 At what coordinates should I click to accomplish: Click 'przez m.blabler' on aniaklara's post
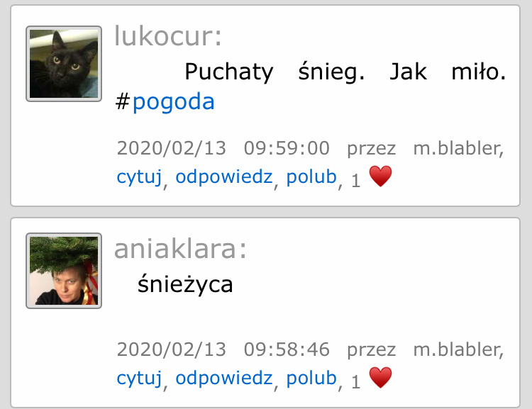tap(423, 349)
